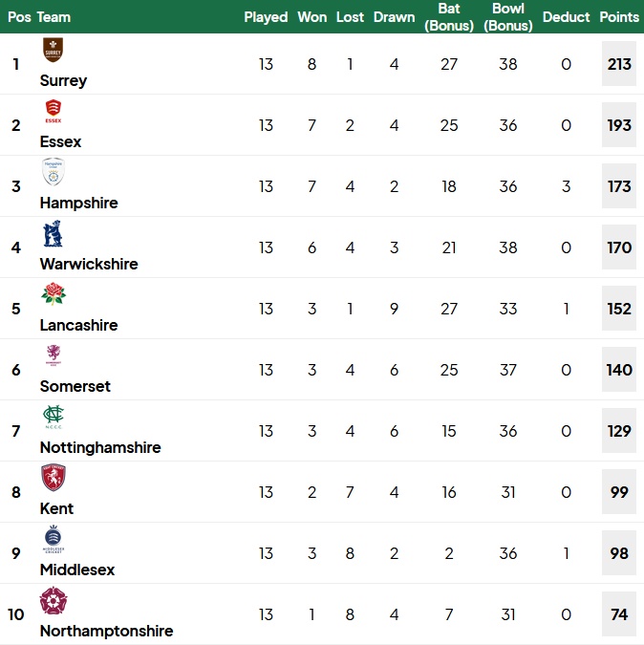
Task: Click the Lancashire red rose logo
Action: click(x=54, y=293)
